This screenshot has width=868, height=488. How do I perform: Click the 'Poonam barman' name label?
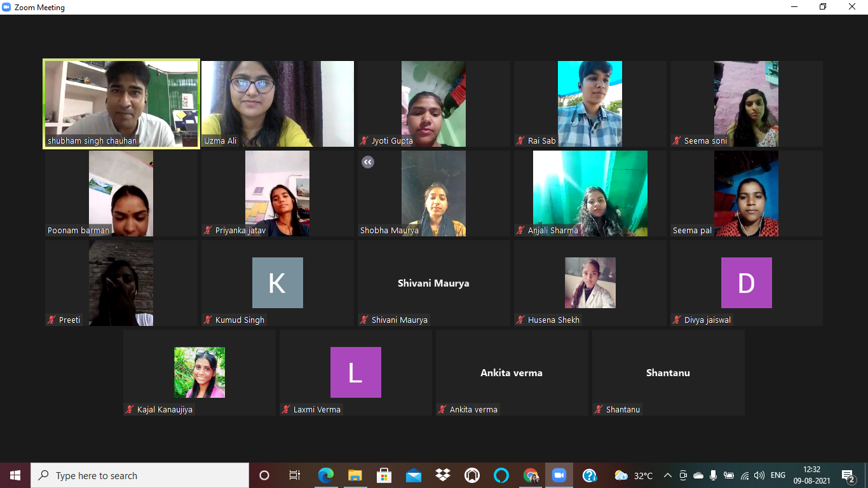(x=78, y=231)
